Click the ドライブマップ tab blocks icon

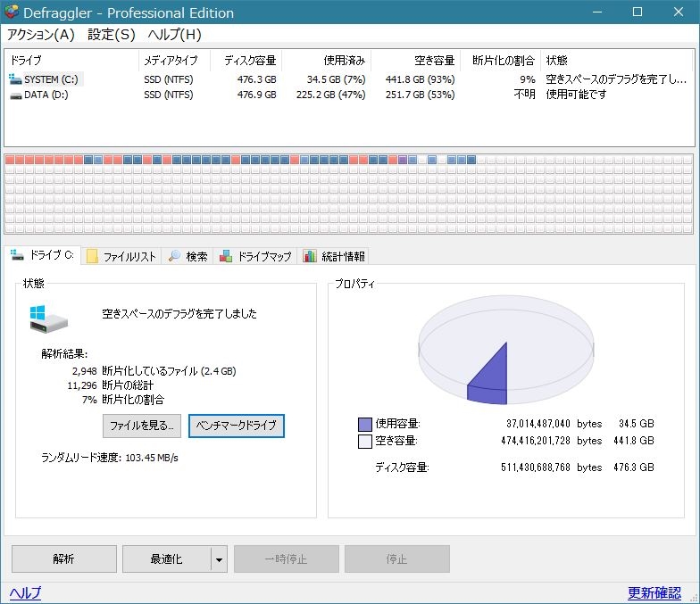click(x=226, y=256)
